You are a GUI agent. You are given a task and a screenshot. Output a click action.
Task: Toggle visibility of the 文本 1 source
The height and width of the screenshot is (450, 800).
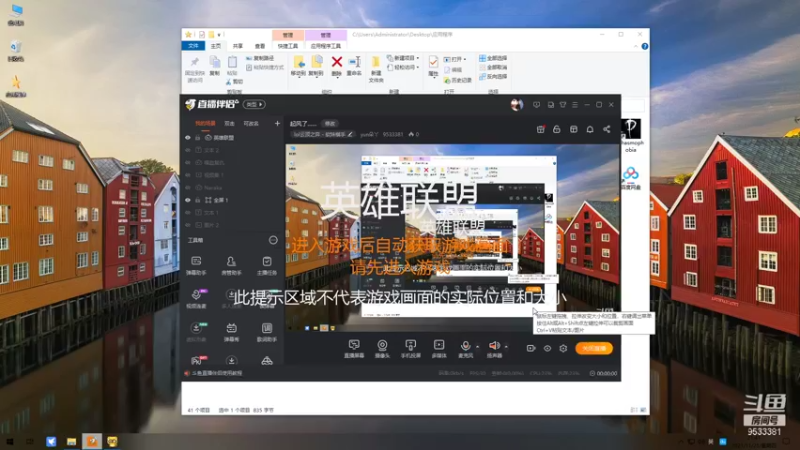coord(188,212)
